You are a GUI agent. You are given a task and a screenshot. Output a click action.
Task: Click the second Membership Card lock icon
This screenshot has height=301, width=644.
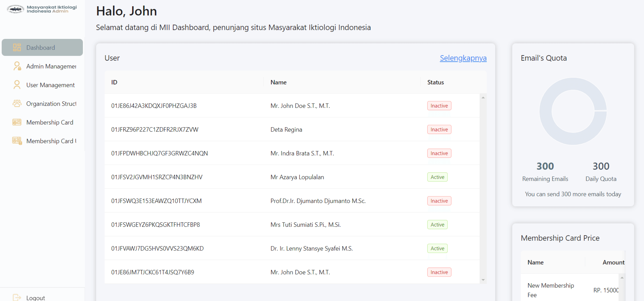17,141
